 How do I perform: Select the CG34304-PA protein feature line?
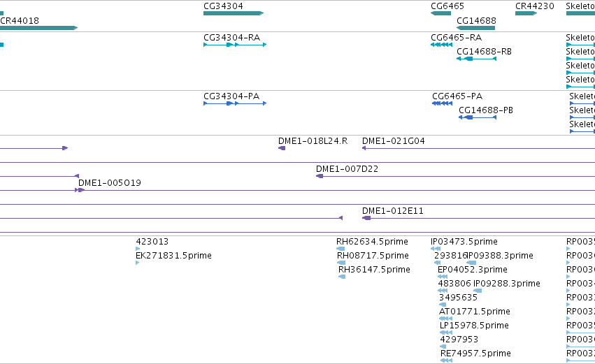coord(235,103)
